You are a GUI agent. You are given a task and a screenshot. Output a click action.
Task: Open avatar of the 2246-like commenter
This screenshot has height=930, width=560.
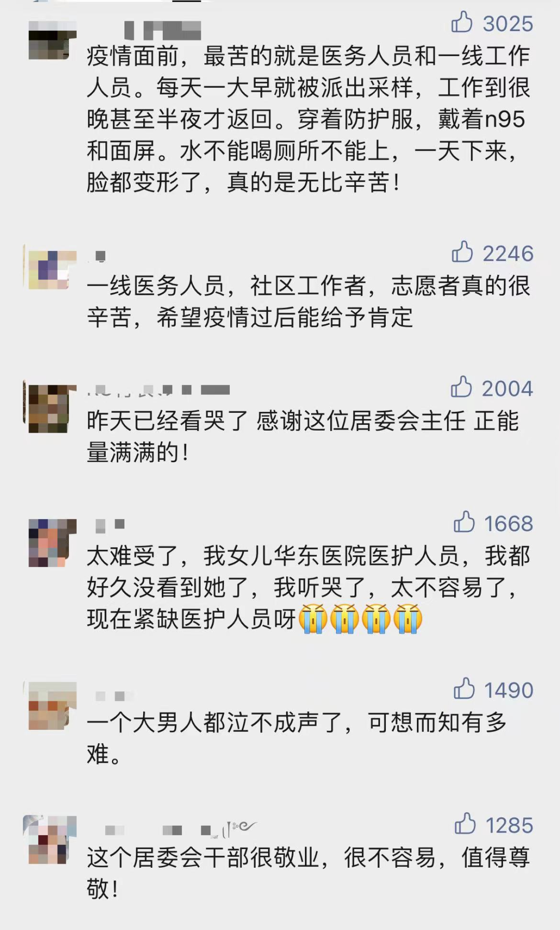[49, 269]
